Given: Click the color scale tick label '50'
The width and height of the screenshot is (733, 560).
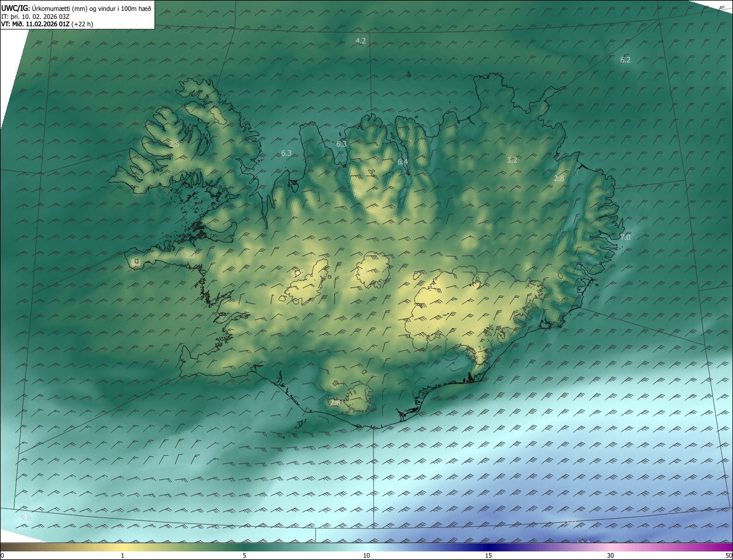Looking at the screenshot, I should pos(728,555).
